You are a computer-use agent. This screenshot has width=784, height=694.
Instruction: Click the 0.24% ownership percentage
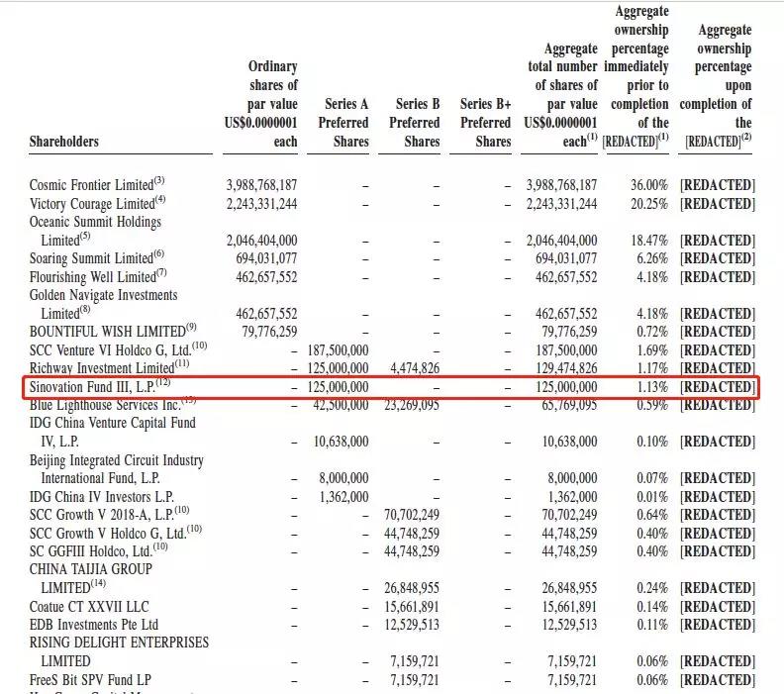(x=652, y=588)
